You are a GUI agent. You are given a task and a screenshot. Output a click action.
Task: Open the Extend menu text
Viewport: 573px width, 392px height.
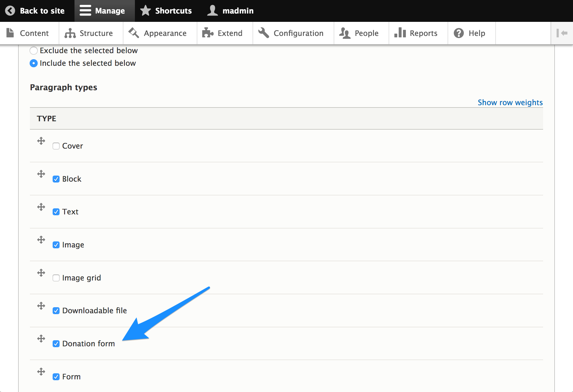point(230,33)
